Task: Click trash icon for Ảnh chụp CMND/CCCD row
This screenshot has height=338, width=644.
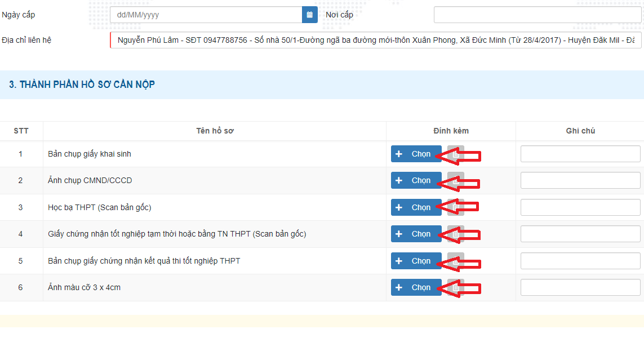Action: point(455,180)
